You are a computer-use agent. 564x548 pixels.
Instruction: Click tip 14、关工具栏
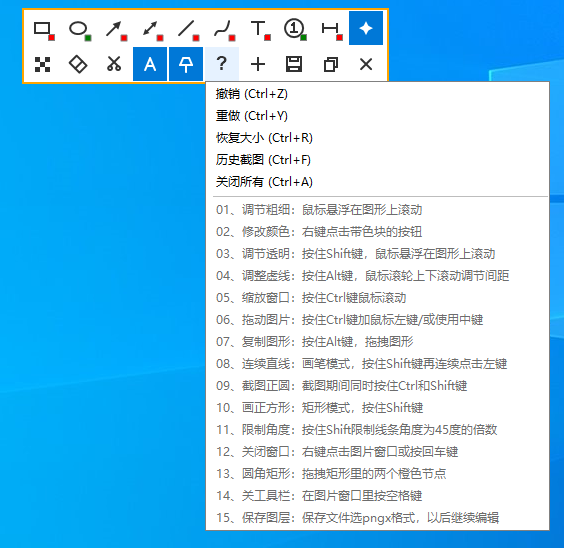[377, 496]
